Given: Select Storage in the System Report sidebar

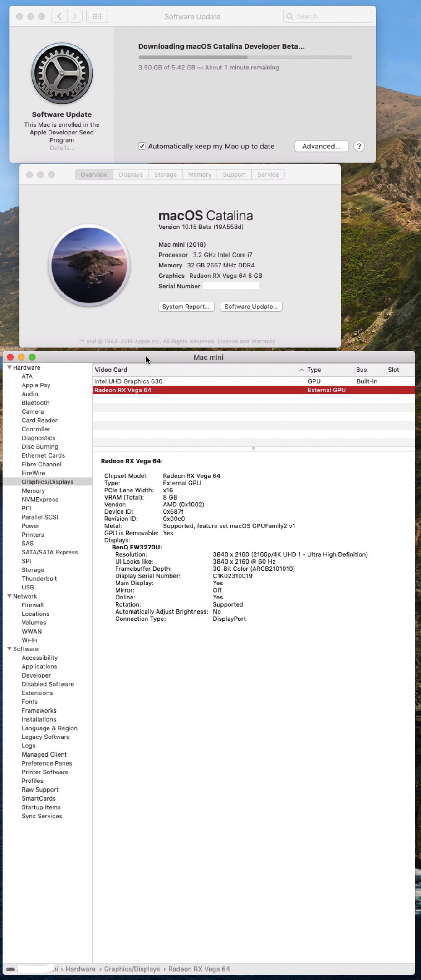Looking at the screenshot, I should 33,570.
